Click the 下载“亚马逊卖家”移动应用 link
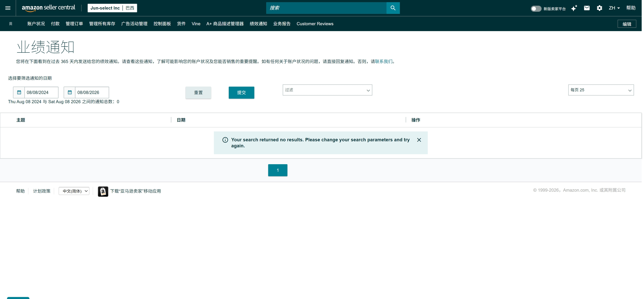The height and width of the screenshot is (299, 644). (x=136, y=191)
